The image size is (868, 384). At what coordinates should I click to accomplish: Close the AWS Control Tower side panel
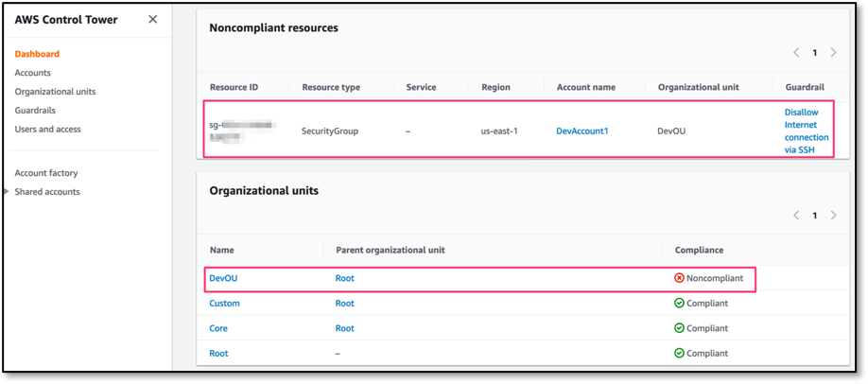[153, 20]
